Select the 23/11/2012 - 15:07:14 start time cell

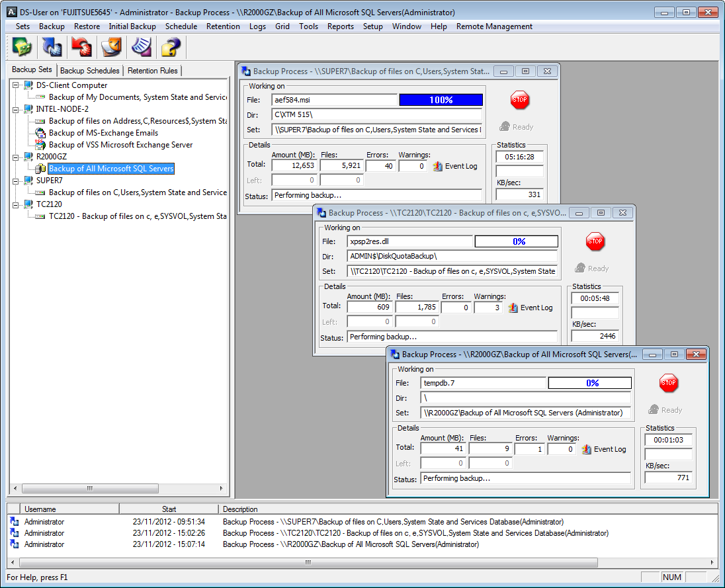(169, 544)
